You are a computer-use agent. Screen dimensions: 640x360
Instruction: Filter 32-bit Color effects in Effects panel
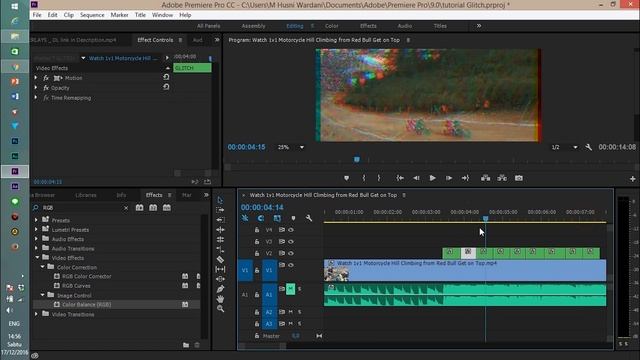[x=153, y=208]
